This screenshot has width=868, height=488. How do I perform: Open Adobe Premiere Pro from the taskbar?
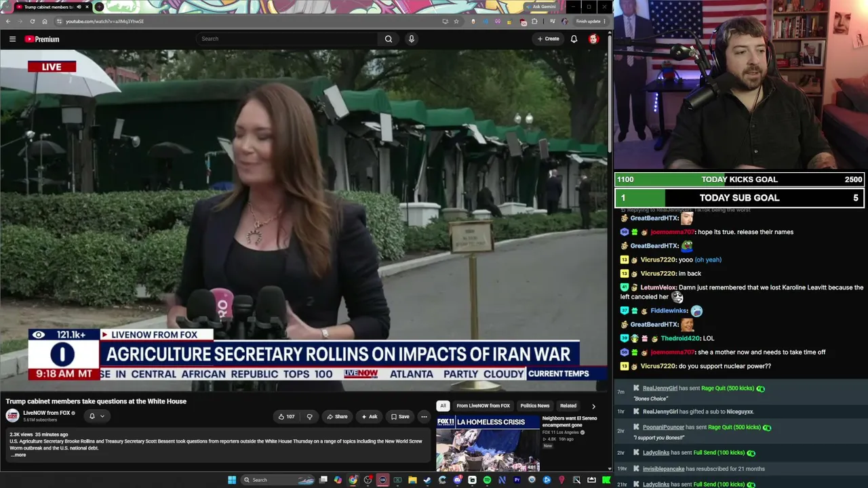point(517,480)
